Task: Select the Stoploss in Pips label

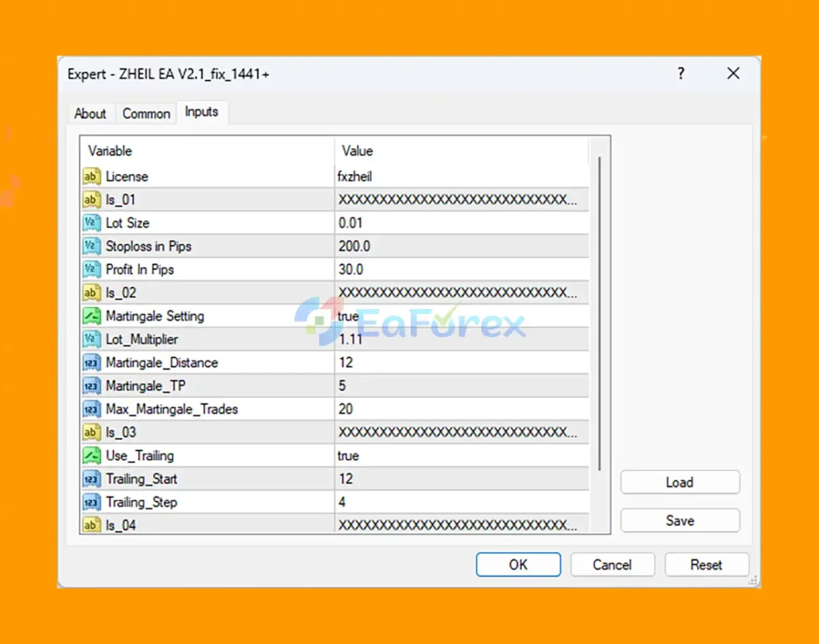Action: tap(148, 246)
